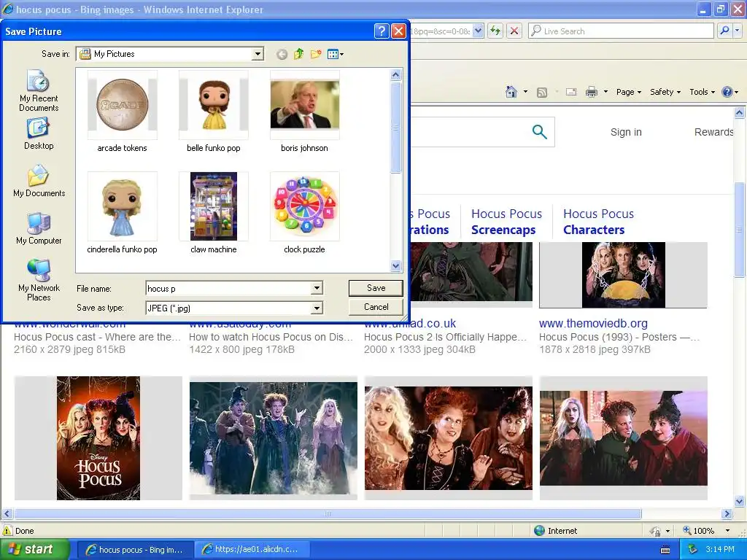Go up one folder level in Save dialog
747x560 pixels.
tap(298, 54)
